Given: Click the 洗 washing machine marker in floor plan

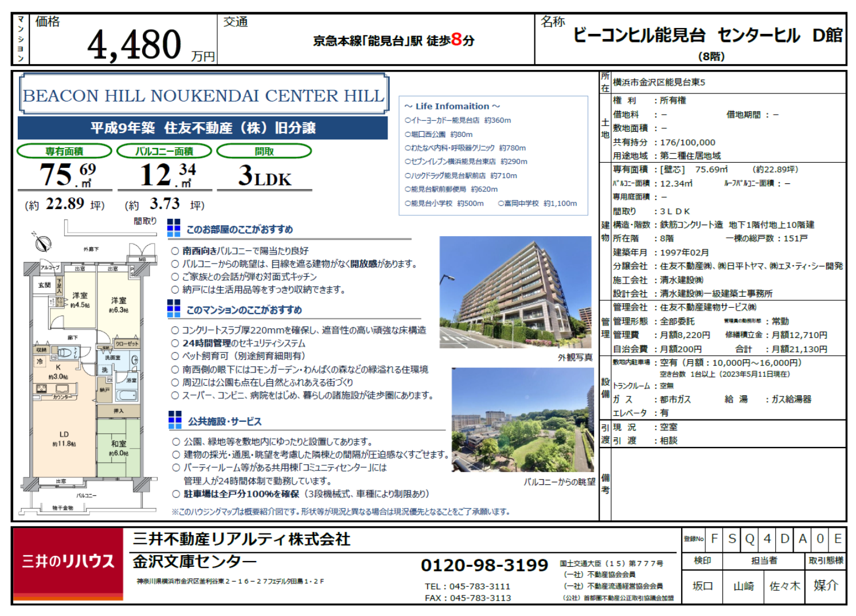Looking at the screenshot, I should pyautogui.click(x=105, y=370).
